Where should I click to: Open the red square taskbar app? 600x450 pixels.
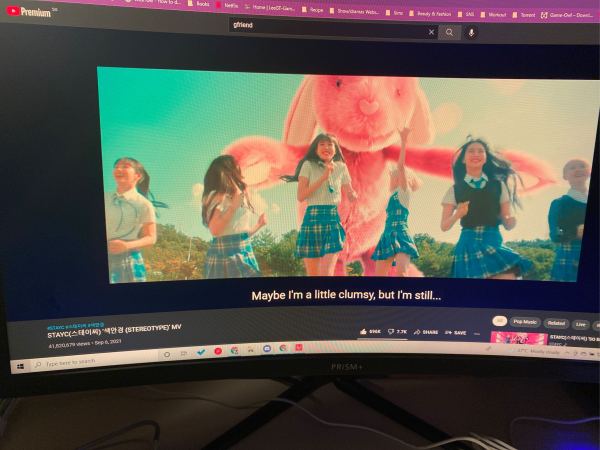coord(299,347)
